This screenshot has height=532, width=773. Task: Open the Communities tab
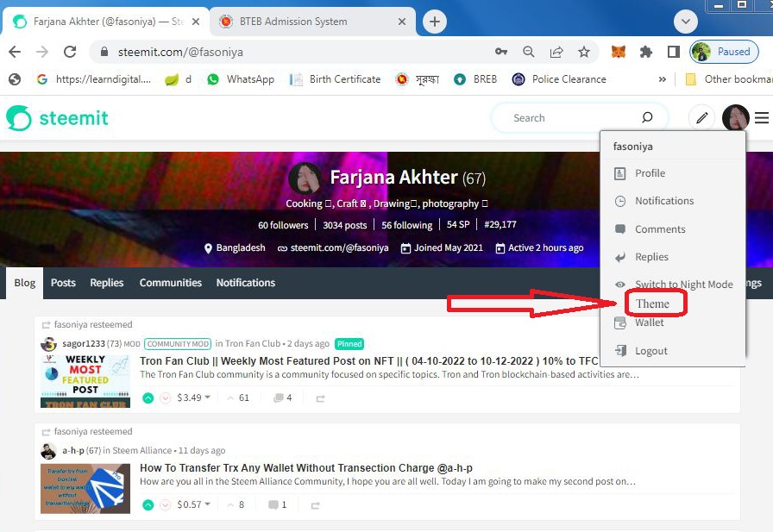[171, 283]
